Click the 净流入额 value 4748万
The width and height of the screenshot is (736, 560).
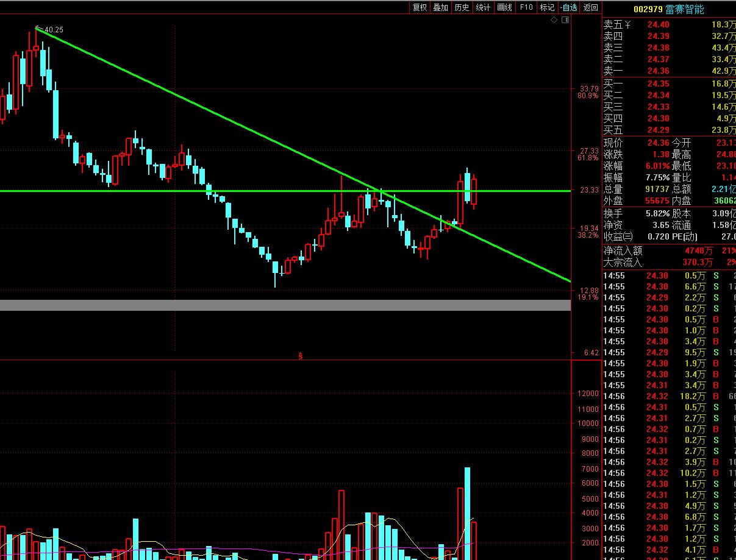tap(699, 251)
